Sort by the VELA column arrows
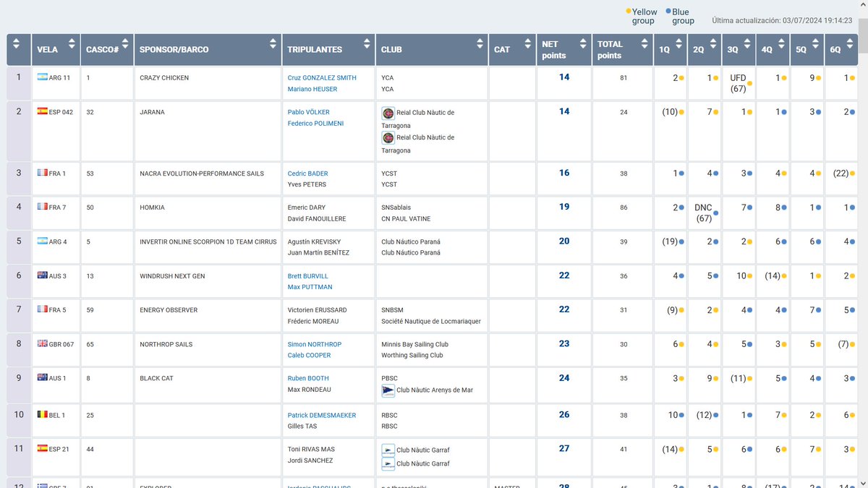This screenshot has width=868, height=488. 71,44
